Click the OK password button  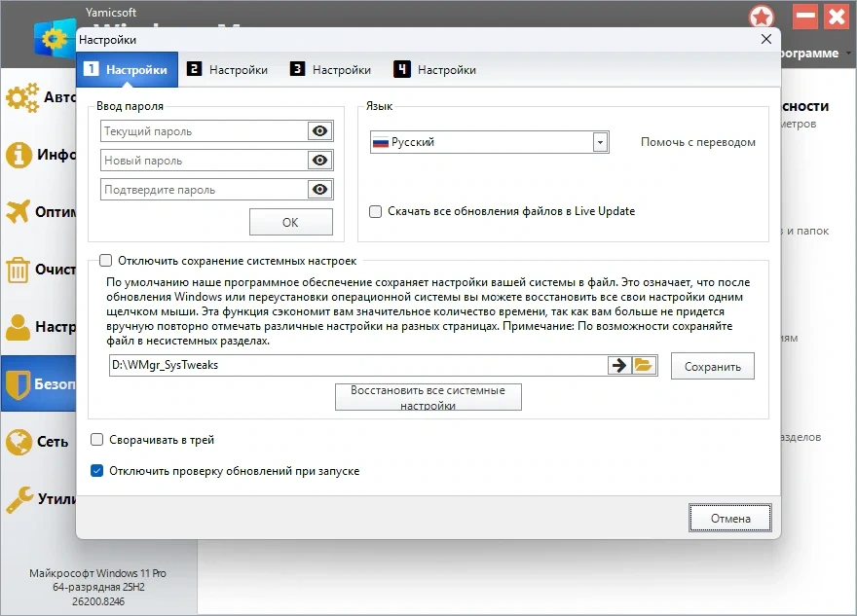(x=291, y=222)
